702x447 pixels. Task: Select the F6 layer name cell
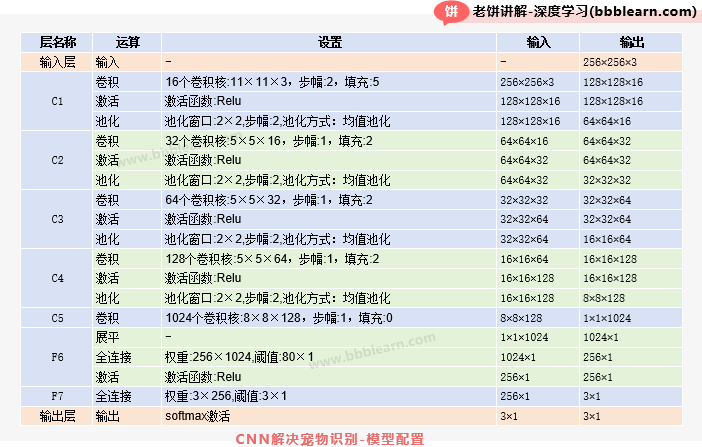tap(57, 357)
